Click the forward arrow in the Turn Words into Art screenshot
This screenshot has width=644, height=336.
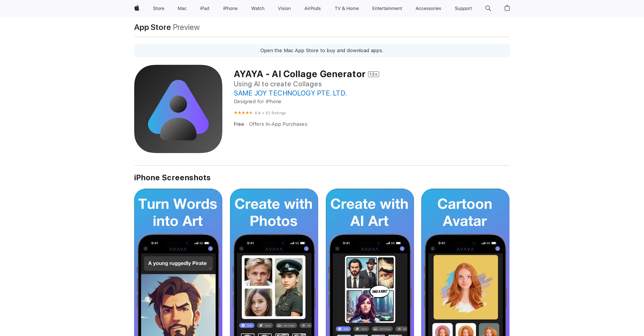(210, 248)
